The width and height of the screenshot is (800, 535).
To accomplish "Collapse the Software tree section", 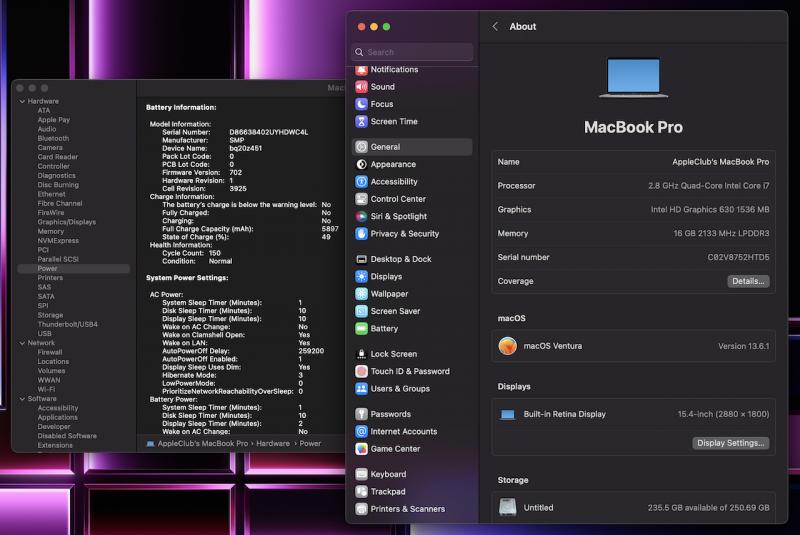I will [x=22, y=399].
